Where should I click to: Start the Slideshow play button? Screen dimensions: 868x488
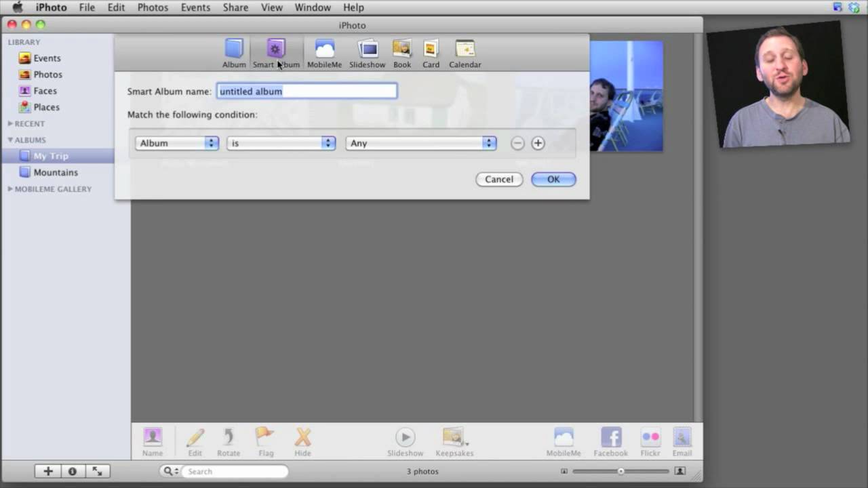pos(405,437)
